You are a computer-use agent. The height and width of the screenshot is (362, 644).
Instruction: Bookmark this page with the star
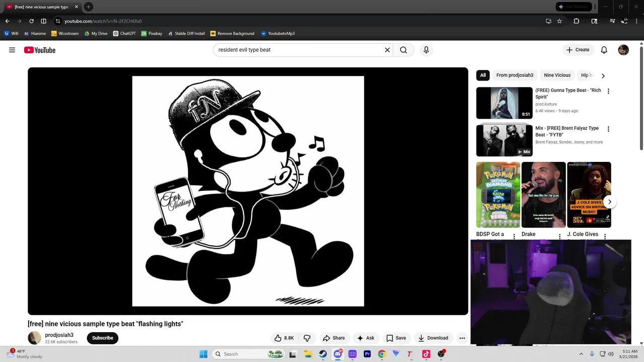(x=559, y=21)
